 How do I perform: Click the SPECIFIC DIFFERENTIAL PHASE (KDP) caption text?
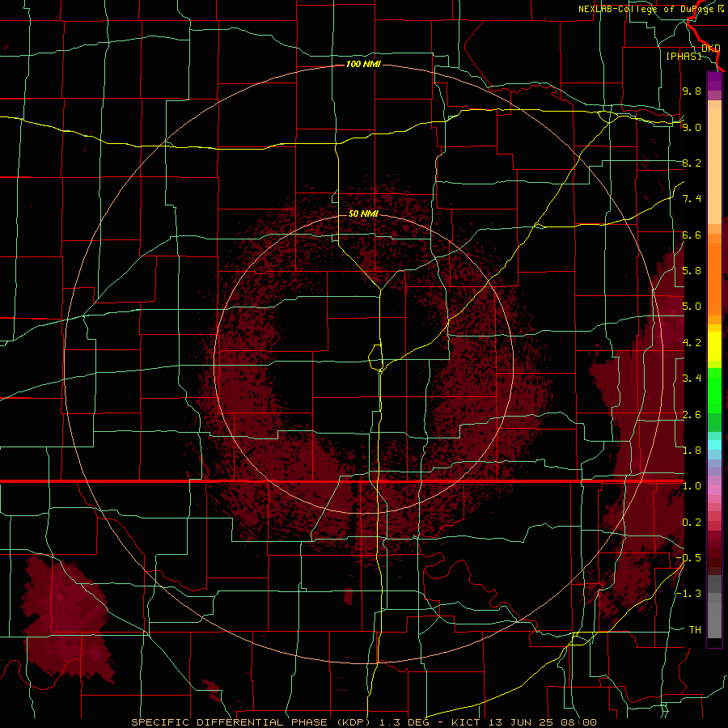[253, 722]
